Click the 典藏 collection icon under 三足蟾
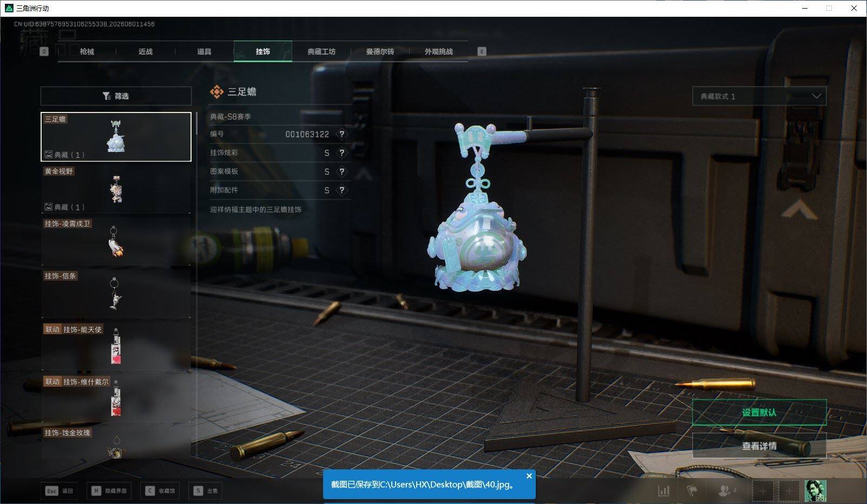 coord(49,155)
